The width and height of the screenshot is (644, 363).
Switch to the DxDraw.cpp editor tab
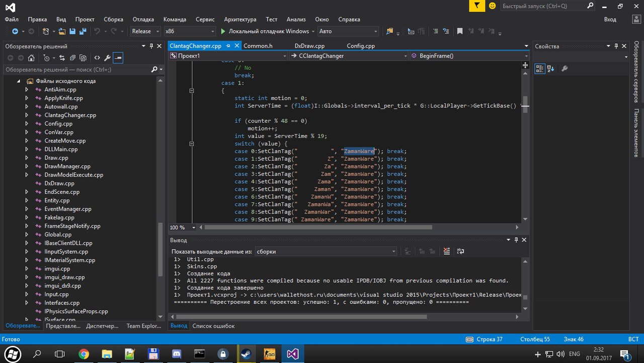click(x=309, y=46)
